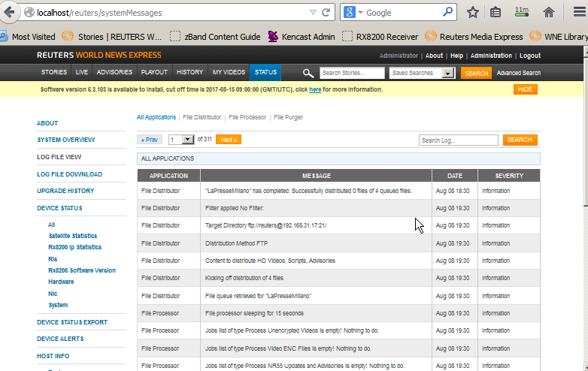Click the Logout link
Viewport: 588px width, 371px height.
point(529,56)
